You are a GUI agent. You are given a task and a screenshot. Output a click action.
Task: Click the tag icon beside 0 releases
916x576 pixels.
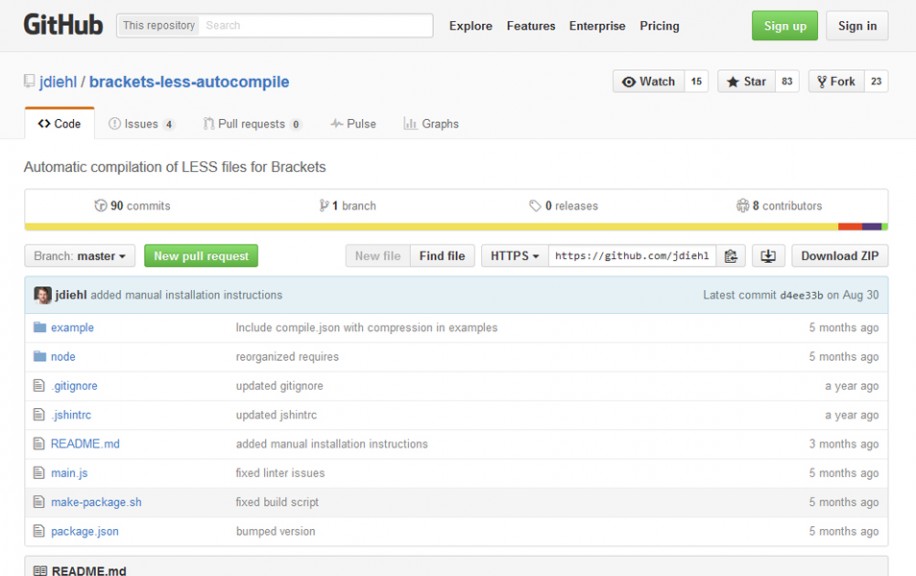531,206
